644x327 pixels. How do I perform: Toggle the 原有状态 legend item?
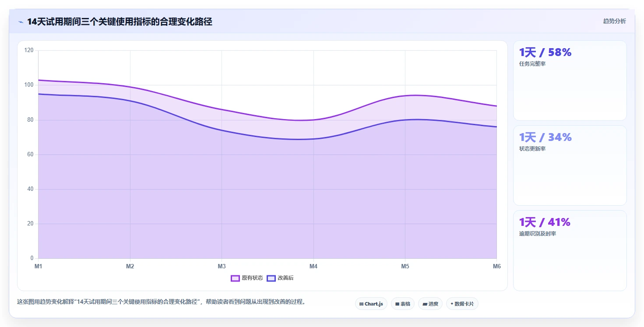pos(247,278)
